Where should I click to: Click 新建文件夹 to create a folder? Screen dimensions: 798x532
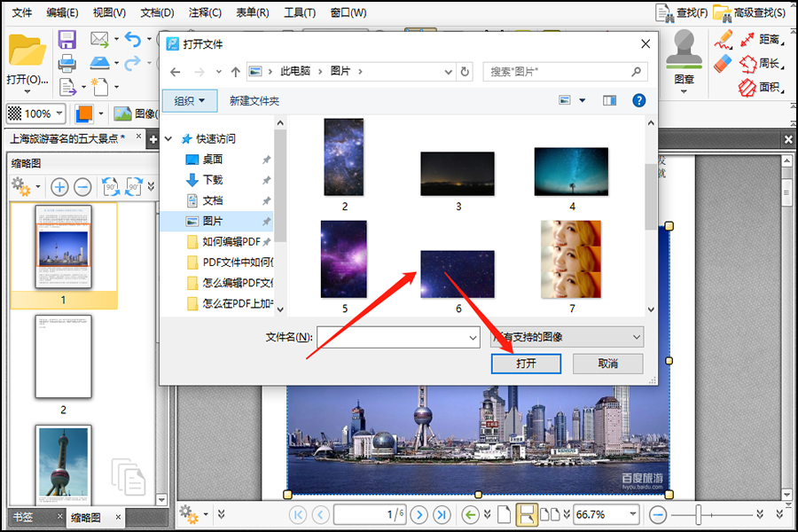coord(254,101)
